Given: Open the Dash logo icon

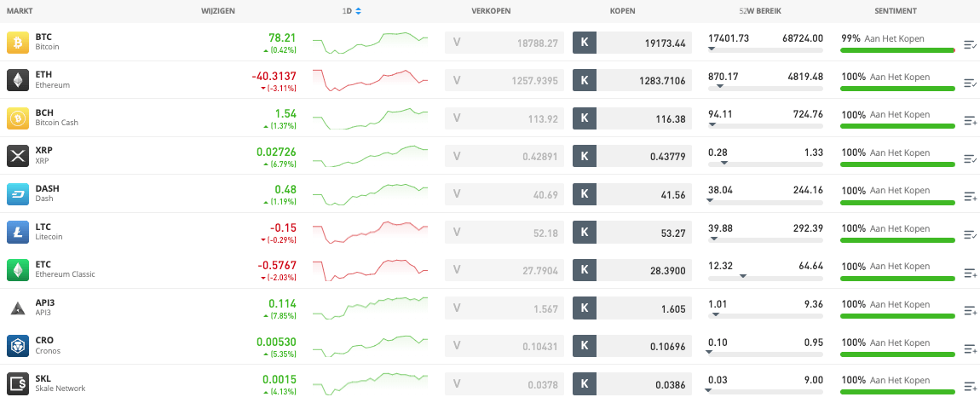Looking at the screenshot, I should pos(18,194).
